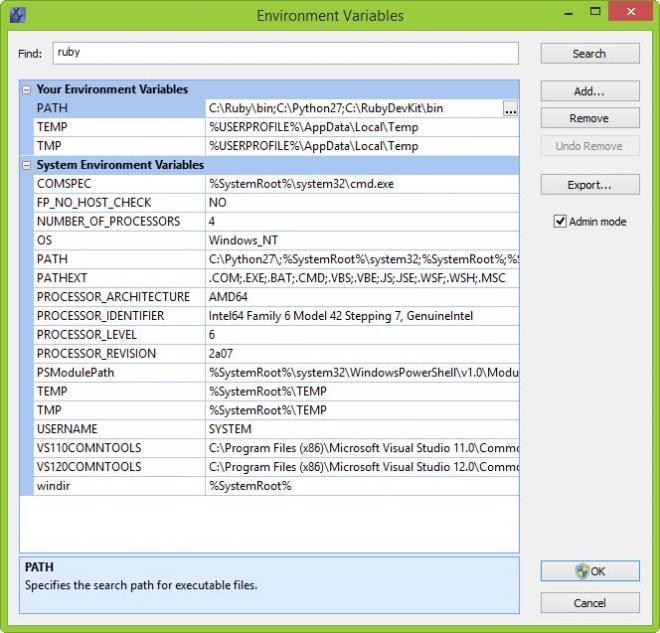Remove the selected variable
Screen dimensions: 660x633
coord(590,118)
